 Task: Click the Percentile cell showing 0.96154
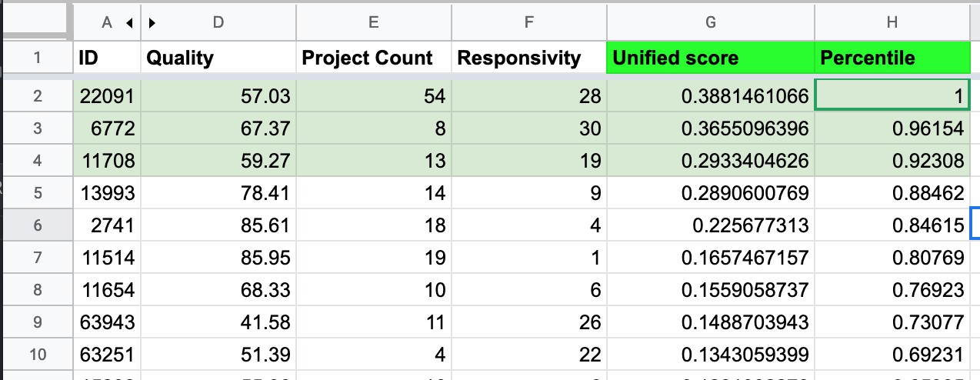pos(892,128)
